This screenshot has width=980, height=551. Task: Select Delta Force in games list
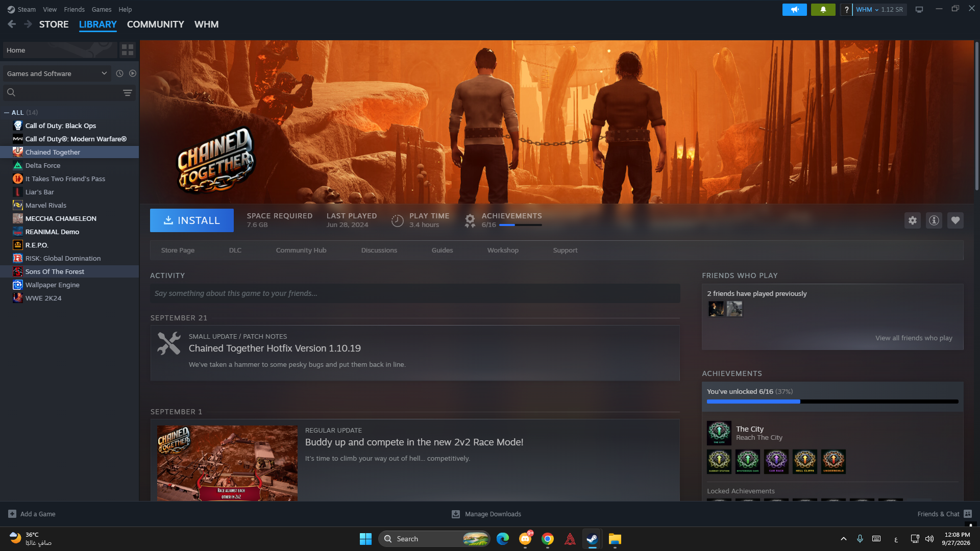[69, 165]
